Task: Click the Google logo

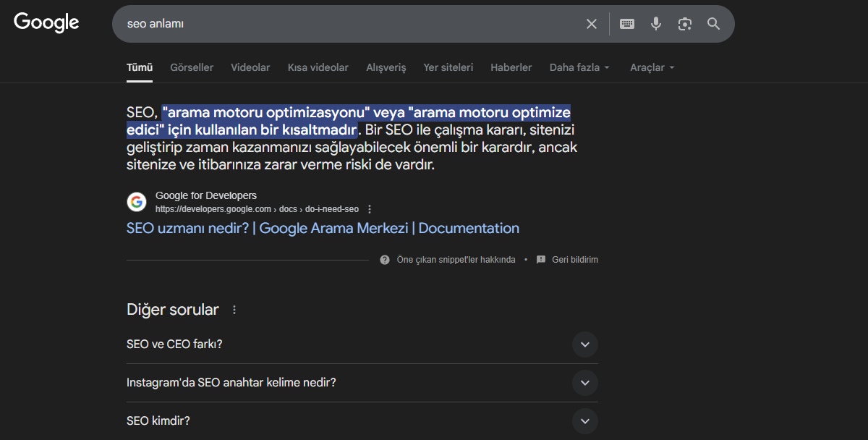Action: [46, 23]
